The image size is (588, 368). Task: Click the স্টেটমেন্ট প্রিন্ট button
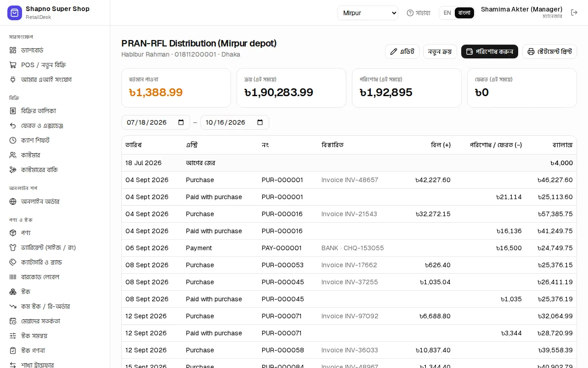click(x=549, y=52)
